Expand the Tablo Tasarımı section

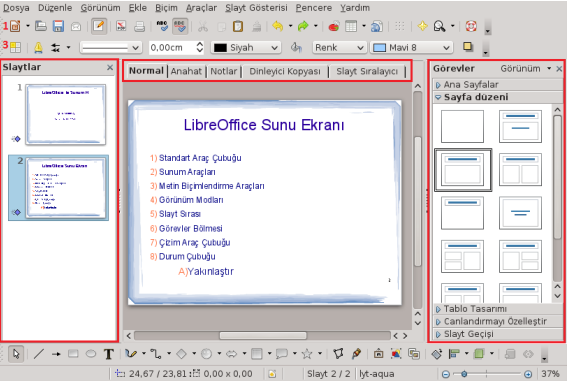click(x=498, y=309)
